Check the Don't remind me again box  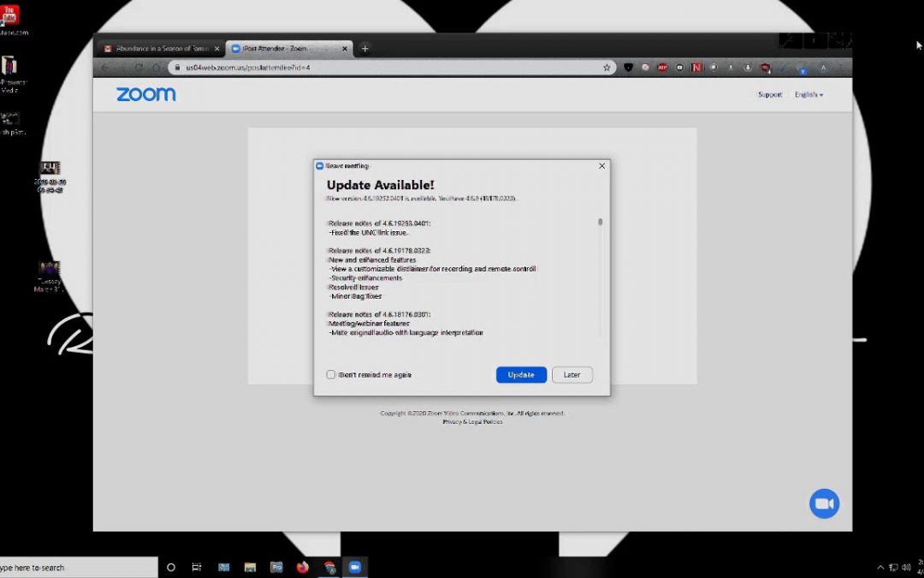click(x=330, y=374)
